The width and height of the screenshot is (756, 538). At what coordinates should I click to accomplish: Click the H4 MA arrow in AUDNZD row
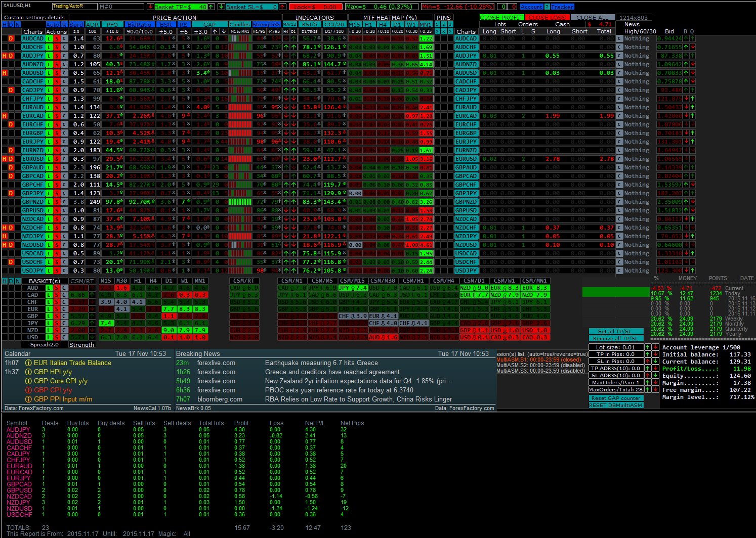pos(286,64)
